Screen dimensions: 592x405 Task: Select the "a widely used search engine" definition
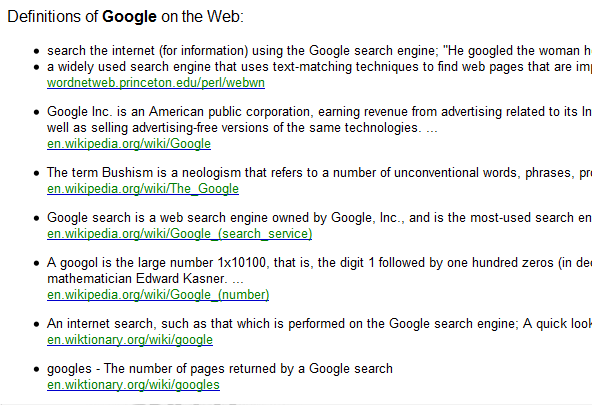(x=319, y=66)
